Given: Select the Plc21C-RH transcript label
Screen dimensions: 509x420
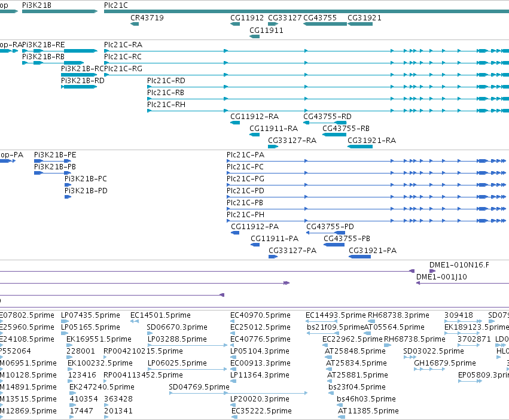Looking at the screenshot, I should [166, 105].
